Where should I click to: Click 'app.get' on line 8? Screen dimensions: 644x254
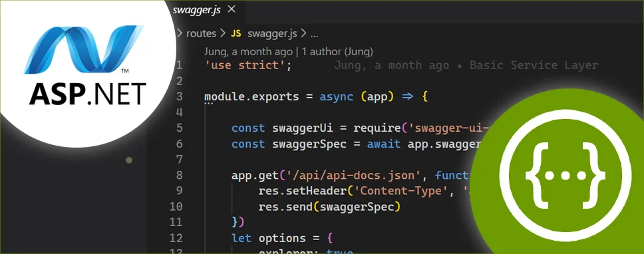[x=255, y=176]
